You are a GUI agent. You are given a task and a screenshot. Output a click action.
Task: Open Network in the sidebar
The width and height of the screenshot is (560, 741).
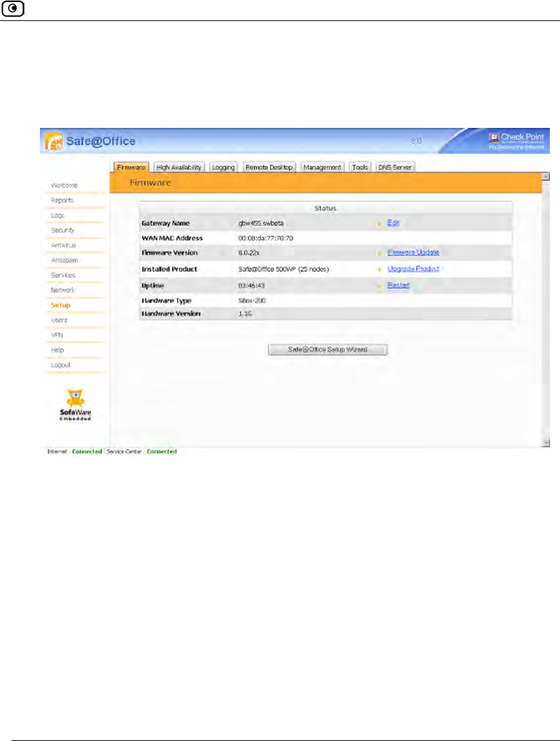pyautogui.click(x=63, y=290)
